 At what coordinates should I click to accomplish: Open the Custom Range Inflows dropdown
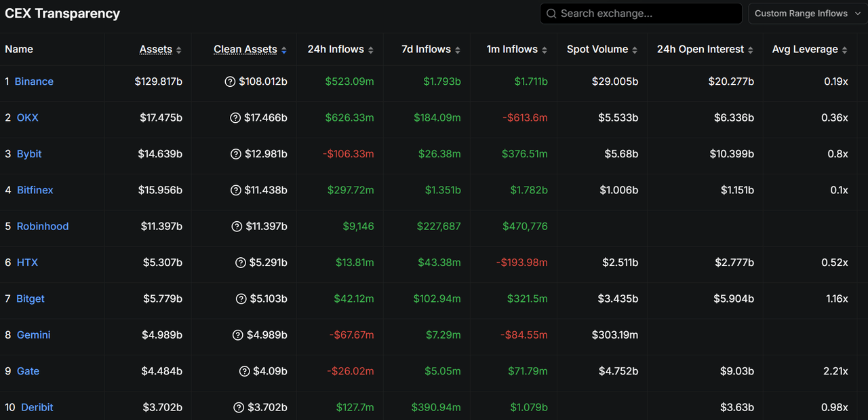[x=806, y=13]
